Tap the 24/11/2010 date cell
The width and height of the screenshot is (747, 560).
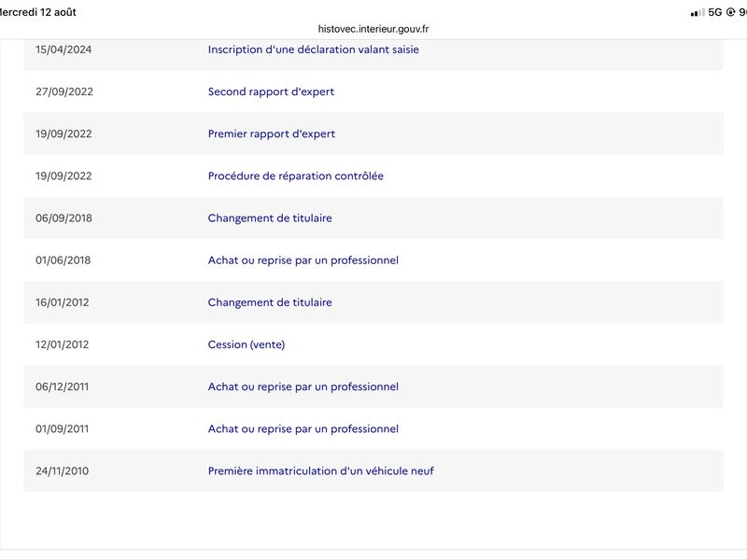(x=62, y=471)
